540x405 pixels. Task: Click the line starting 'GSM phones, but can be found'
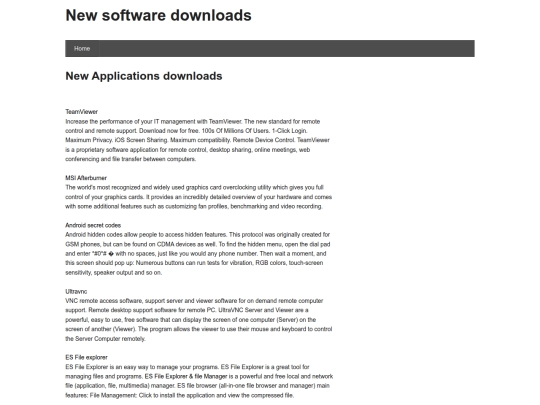(198, 244)
